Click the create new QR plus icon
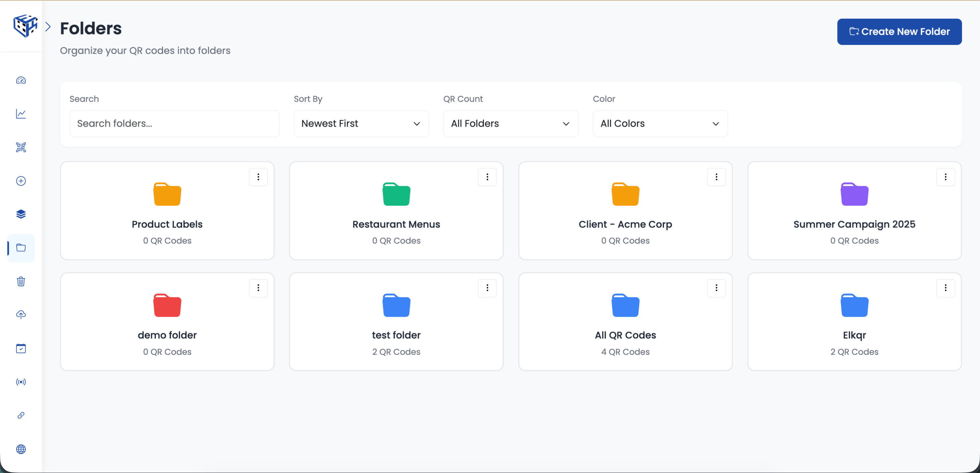The width and height of the screenshot is (980, 473). 21,181
